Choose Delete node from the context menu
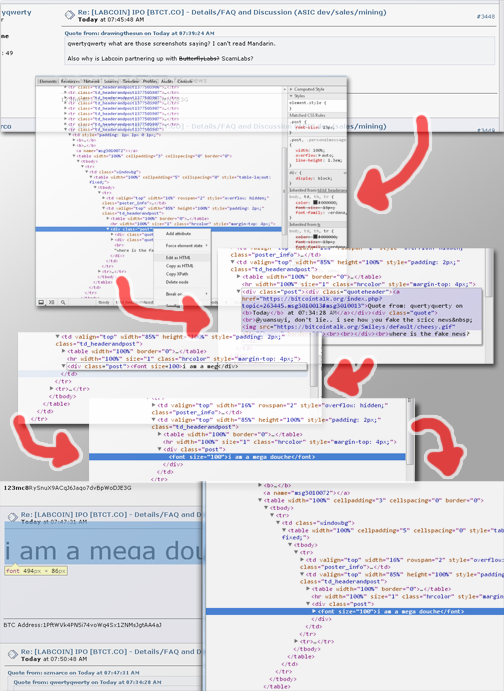The image size is (504, 691). pyautogui.click(x=182, y=282)
